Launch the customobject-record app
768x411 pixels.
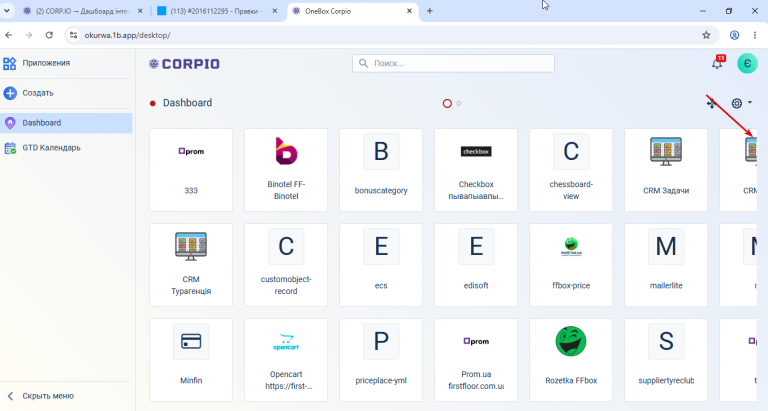click(286, 265)
